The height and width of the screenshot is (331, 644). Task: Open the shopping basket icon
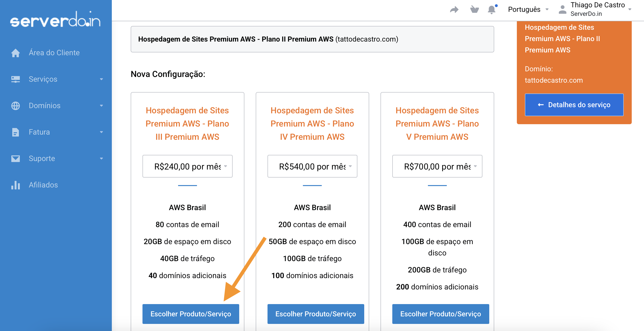(474, 9)
